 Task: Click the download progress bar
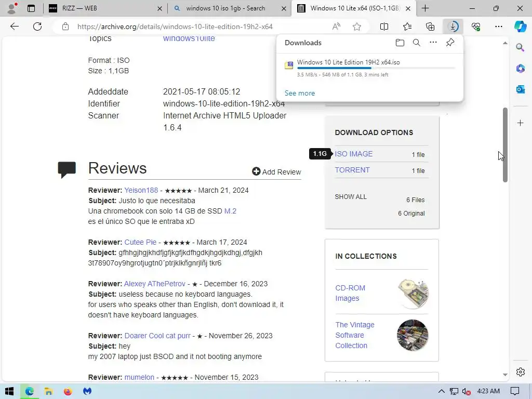(376, 68)
